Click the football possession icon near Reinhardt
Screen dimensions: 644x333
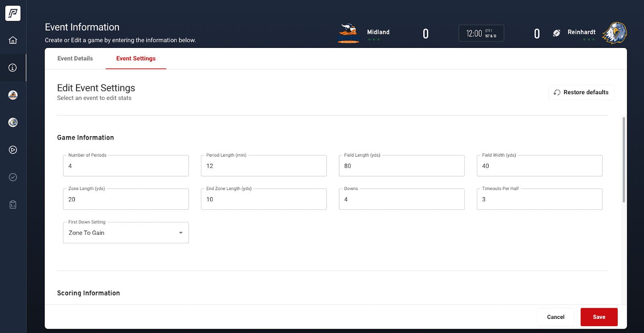(556, 33)
